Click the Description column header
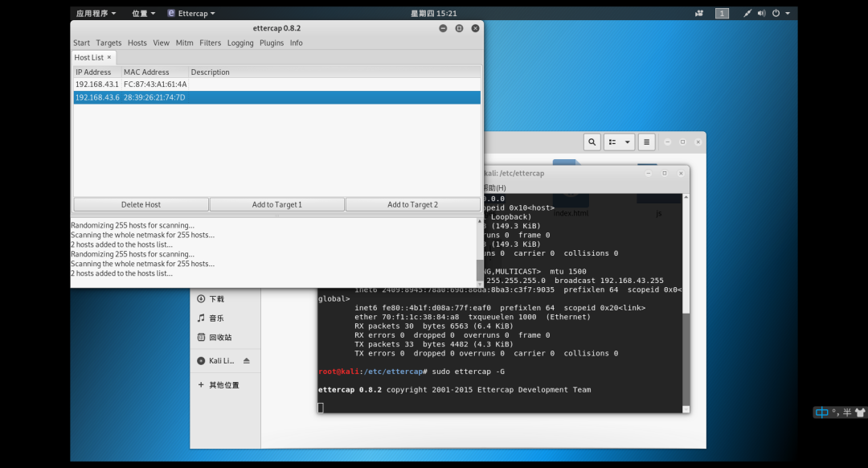 point(334,72)
